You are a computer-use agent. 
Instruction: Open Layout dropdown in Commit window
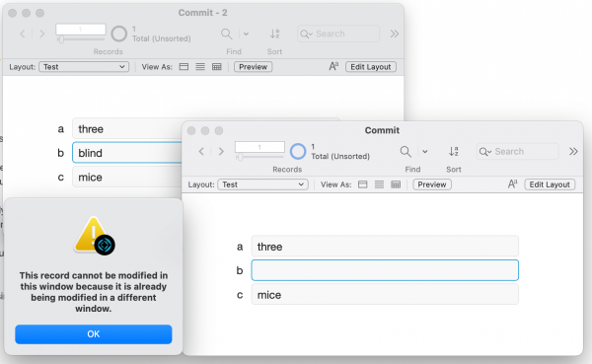point(262,184)
